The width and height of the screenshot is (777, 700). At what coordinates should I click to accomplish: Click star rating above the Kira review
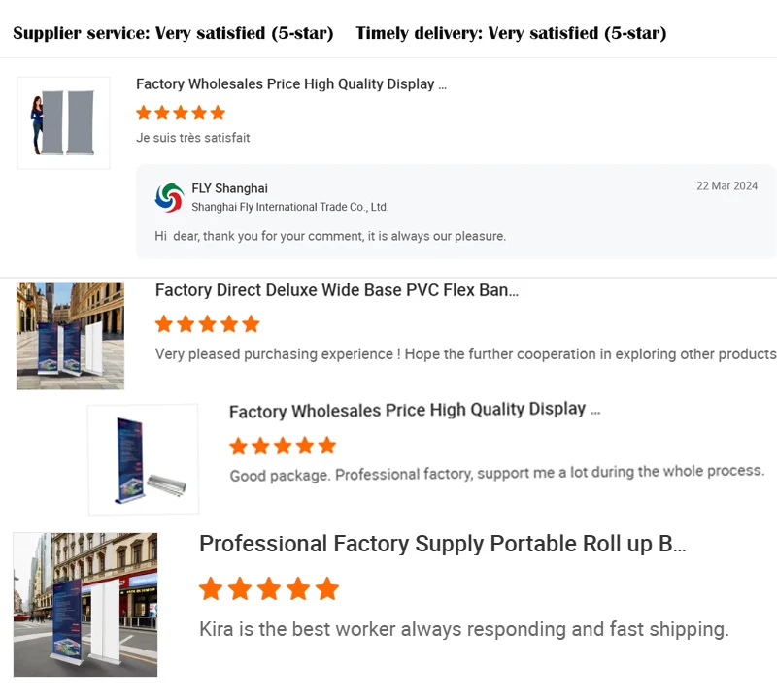[x=269, y=588]
